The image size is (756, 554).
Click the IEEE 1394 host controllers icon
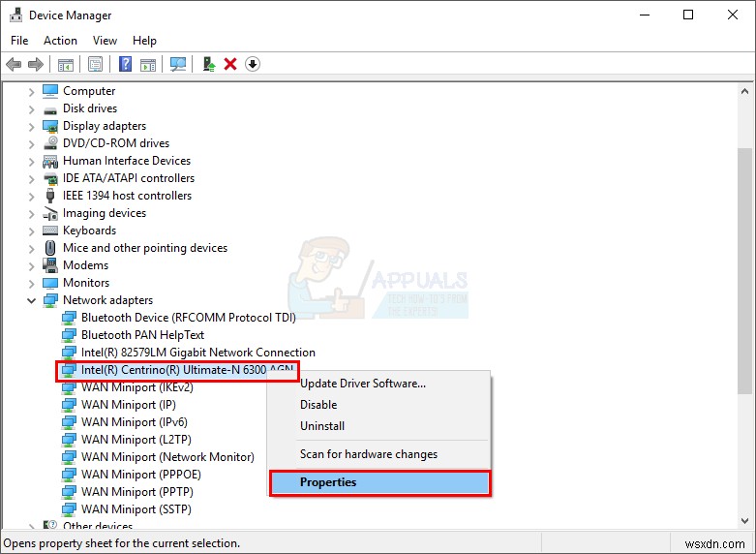(50, 196)
